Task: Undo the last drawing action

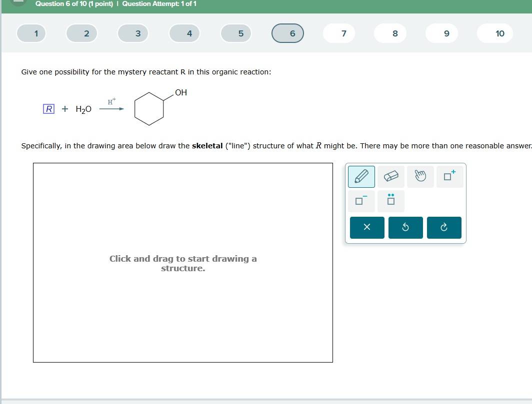Action: (405, 227)
